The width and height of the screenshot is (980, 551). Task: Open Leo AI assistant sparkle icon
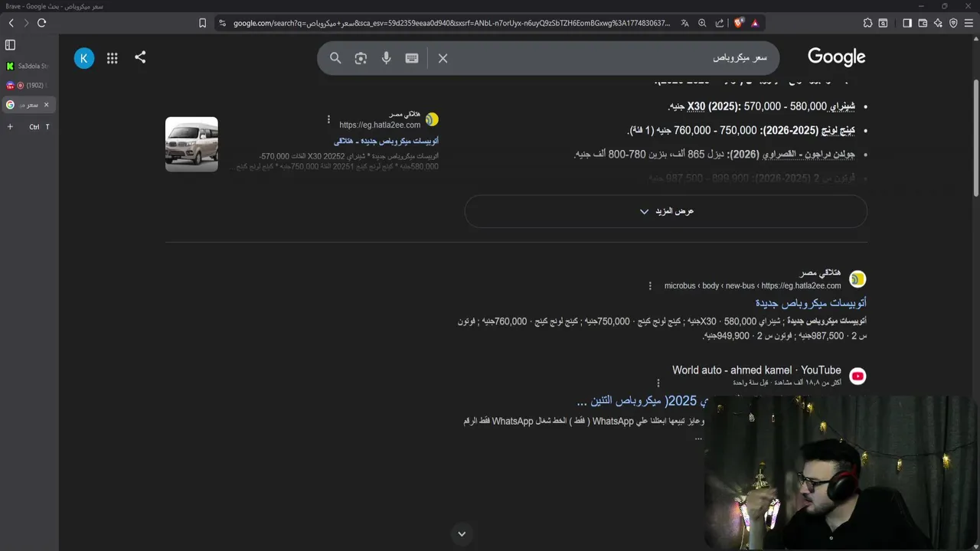[x=938, y=23]
